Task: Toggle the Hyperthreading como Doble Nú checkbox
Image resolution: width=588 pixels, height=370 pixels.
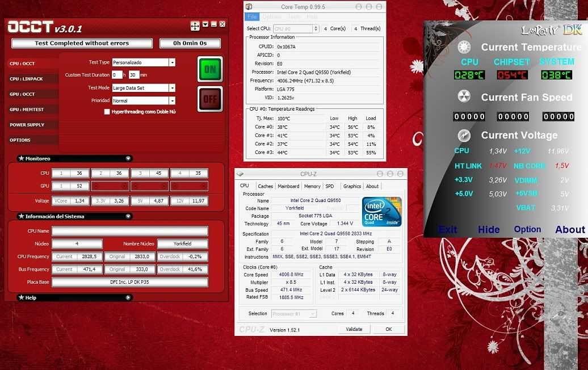Action: pyautogui.click(x=107, y=112)
